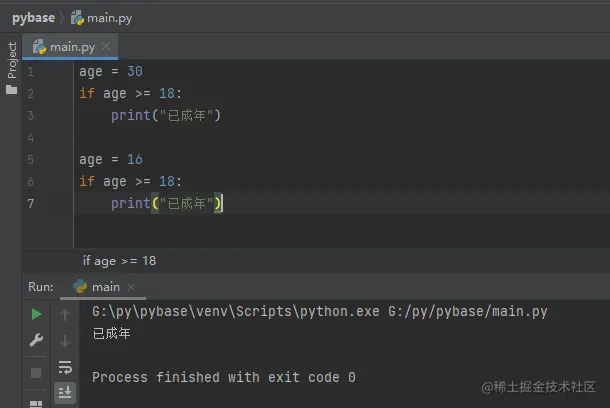This screenshot has height=408, width=610.
Task: Rerun main with the green play icon
Action: 36,314
